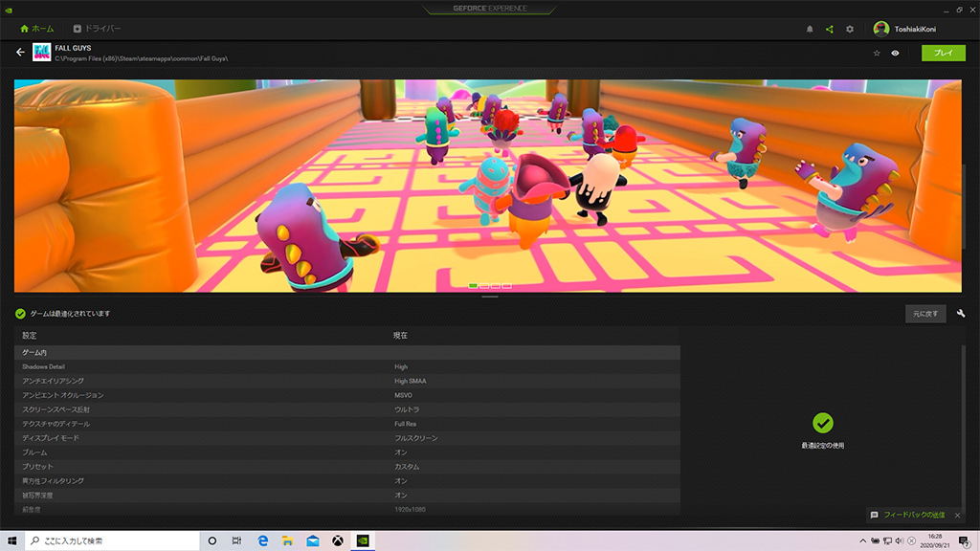Mark Fall Guys as favorite with star
980x551 pixels.
click(877, 54)
